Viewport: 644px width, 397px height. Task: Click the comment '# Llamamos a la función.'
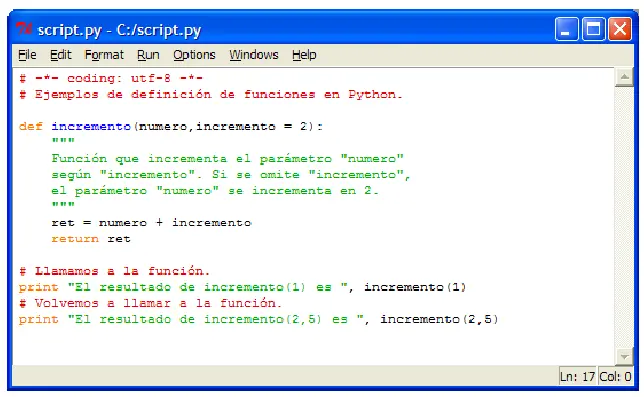[114, 271]
